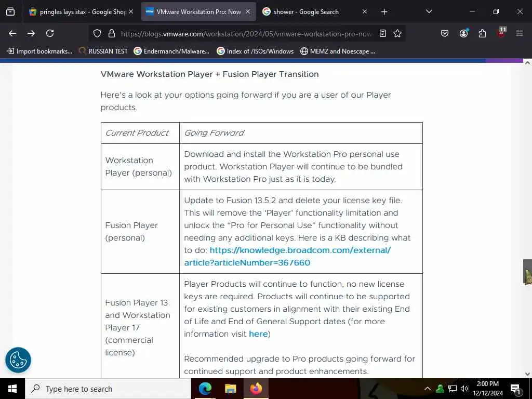Go back to previous page

click(12, 33)
